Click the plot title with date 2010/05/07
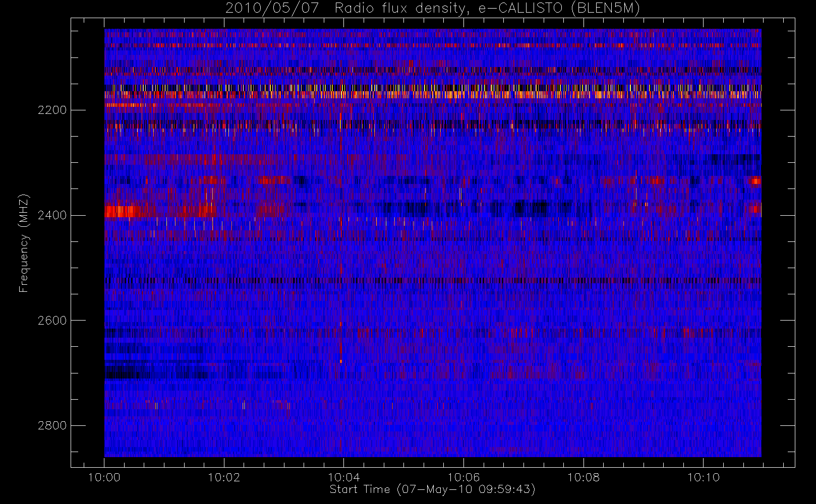 (x=433, y=9)
